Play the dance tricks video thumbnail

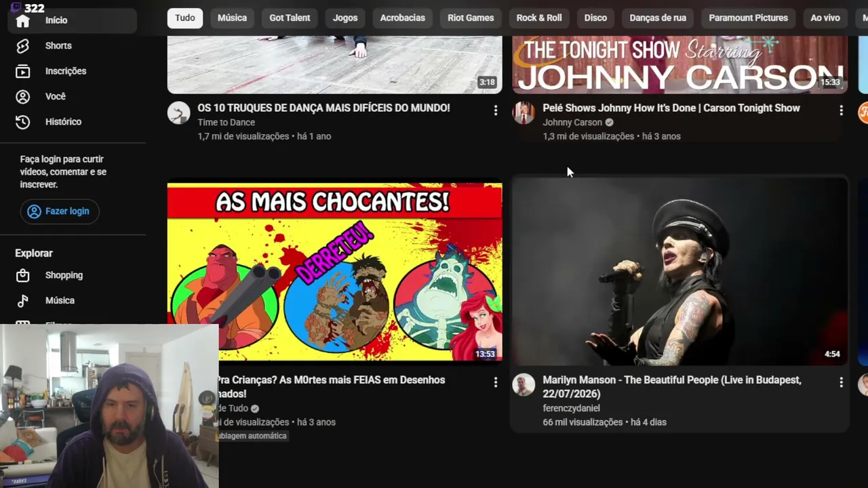pyautogui.click(x=335, y=64)
